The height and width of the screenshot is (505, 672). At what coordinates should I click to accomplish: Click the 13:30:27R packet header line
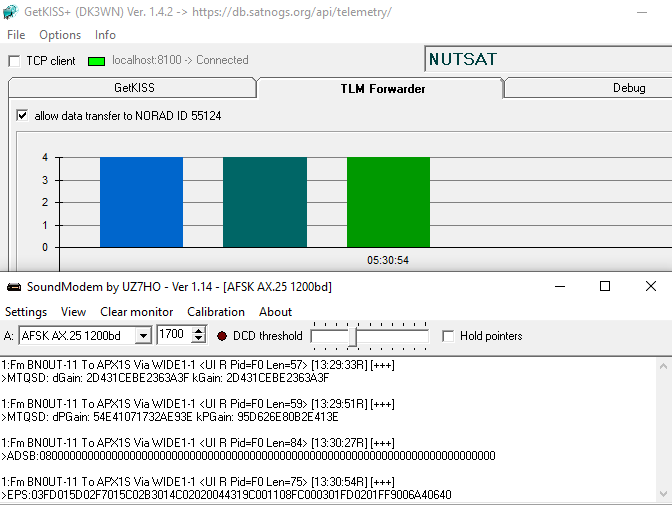pos(198,443)
